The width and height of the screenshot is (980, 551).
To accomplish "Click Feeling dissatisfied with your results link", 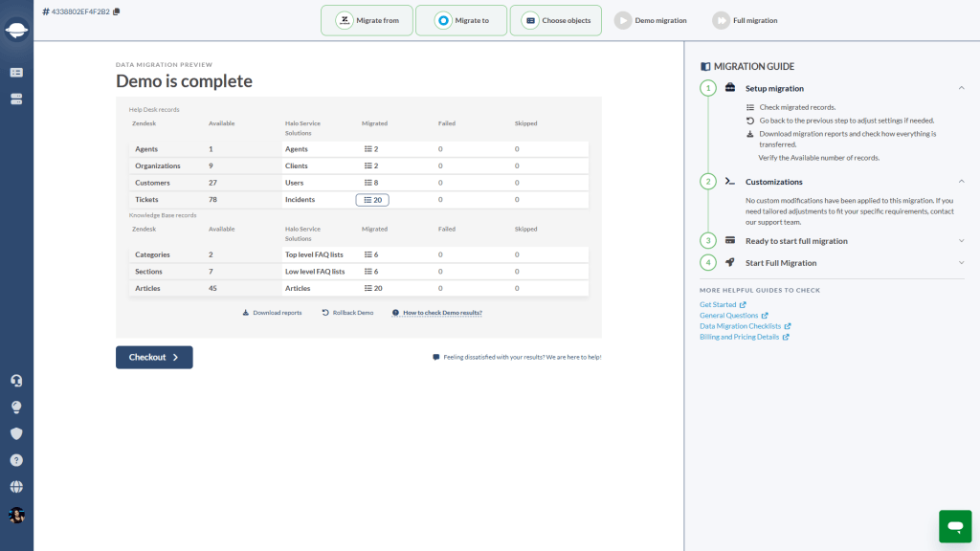I will [523, 358].
